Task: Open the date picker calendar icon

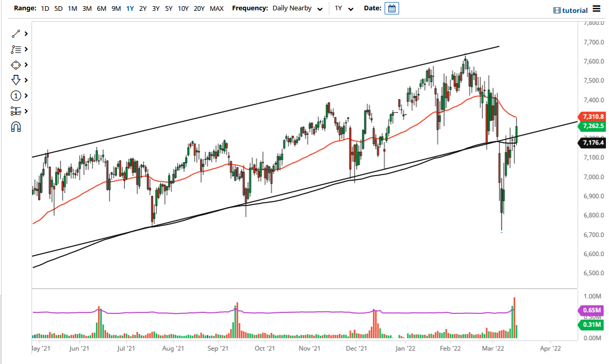Action: click(x=392, y=9)
